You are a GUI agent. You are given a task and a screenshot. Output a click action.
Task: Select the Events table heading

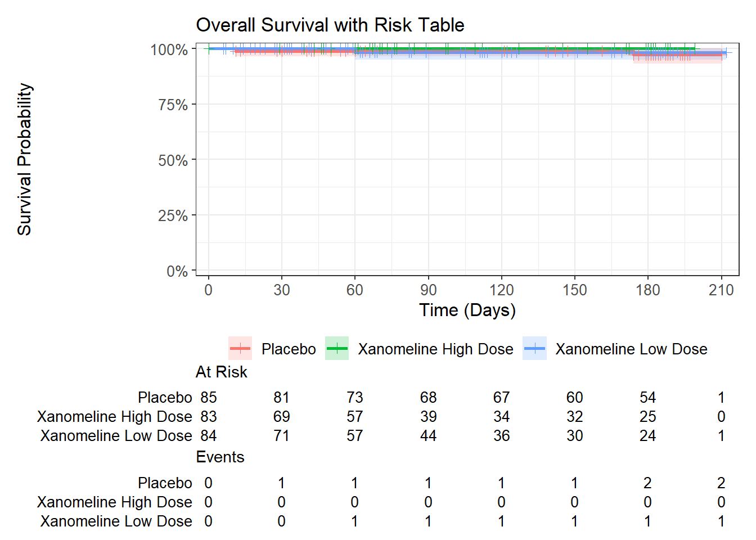point(220,457)
